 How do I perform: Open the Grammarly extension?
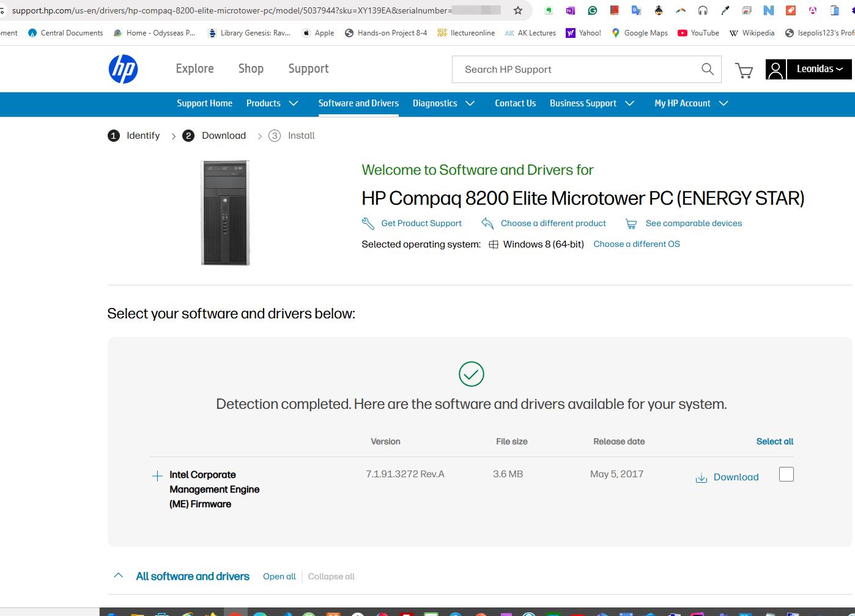point(592,10)
